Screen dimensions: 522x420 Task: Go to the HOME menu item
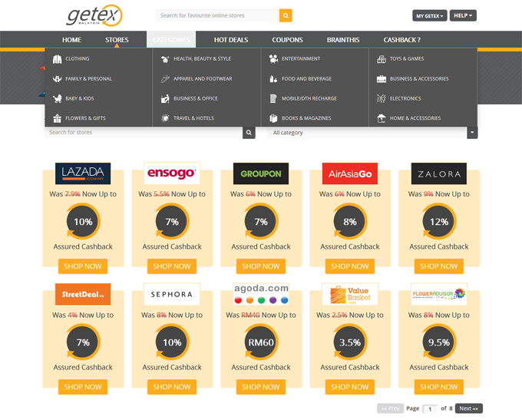[x=71, y=40]
